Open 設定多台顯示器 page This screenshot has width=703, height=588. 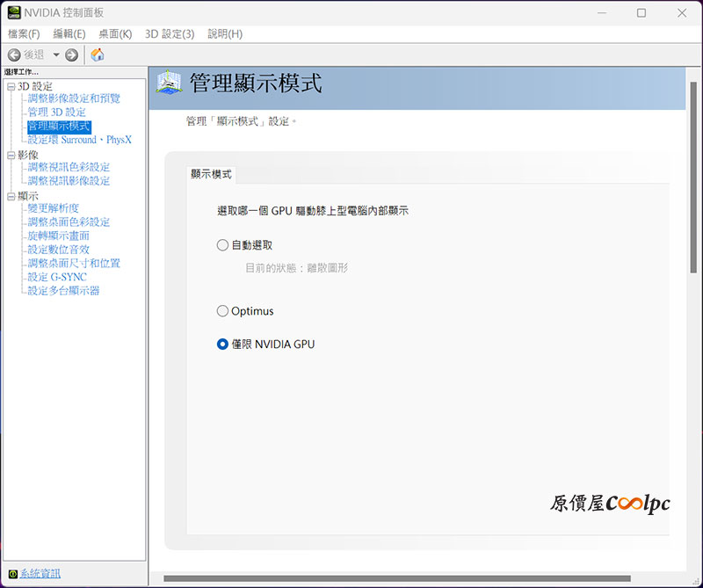pyautogui.click(x=63, y=291)
